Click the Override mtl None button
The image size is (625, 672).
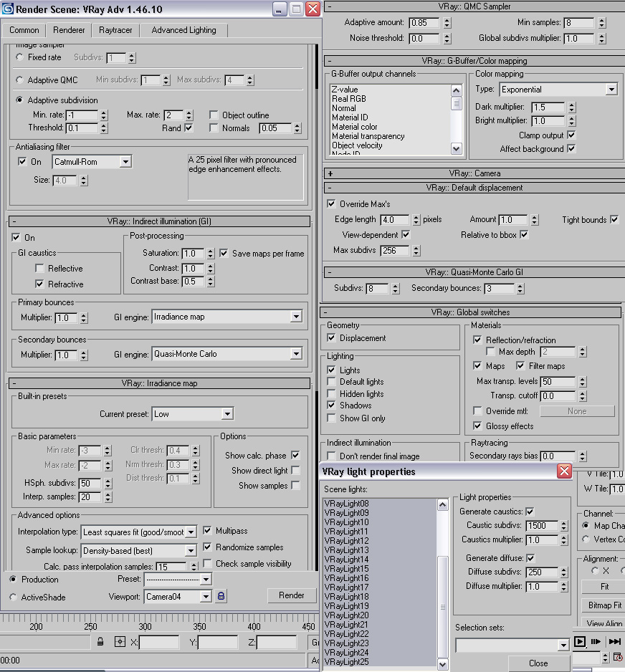[x=577, y=411]
